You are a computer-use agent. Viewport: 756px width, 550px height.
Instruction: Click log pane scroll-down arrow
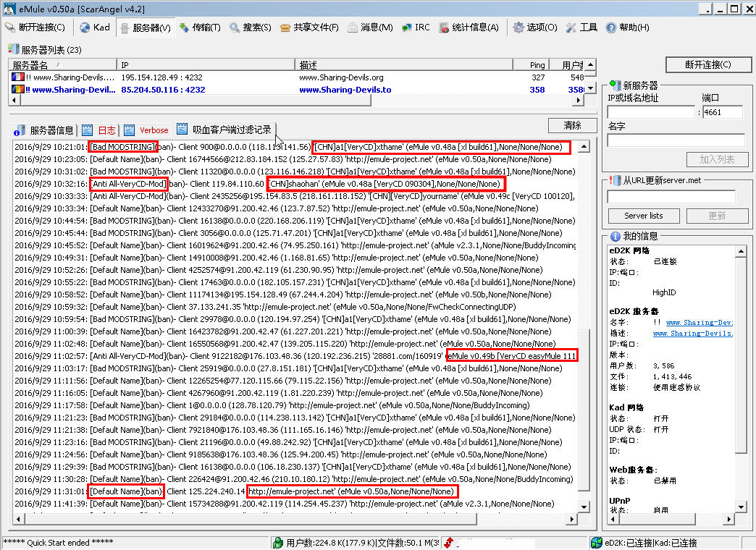pyautogui.click(x=584, y=507)
